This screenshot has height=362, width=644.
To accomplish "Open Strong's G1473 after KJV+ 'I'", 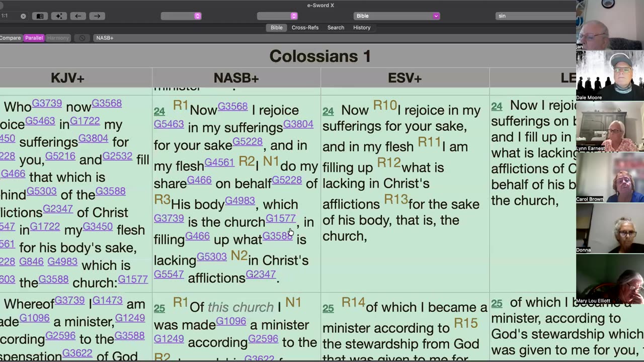I will (107, 300).
